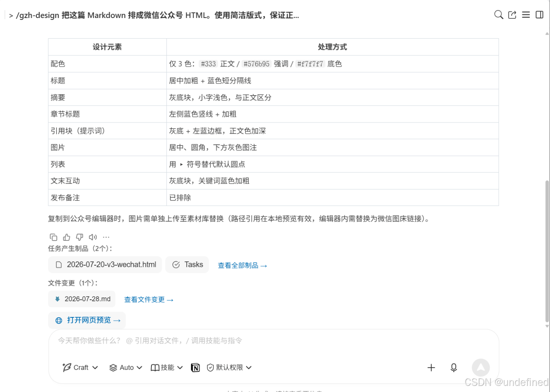Click scrollbar up arrow at top
The image size is (550, 392).
[x=547, y=34]
